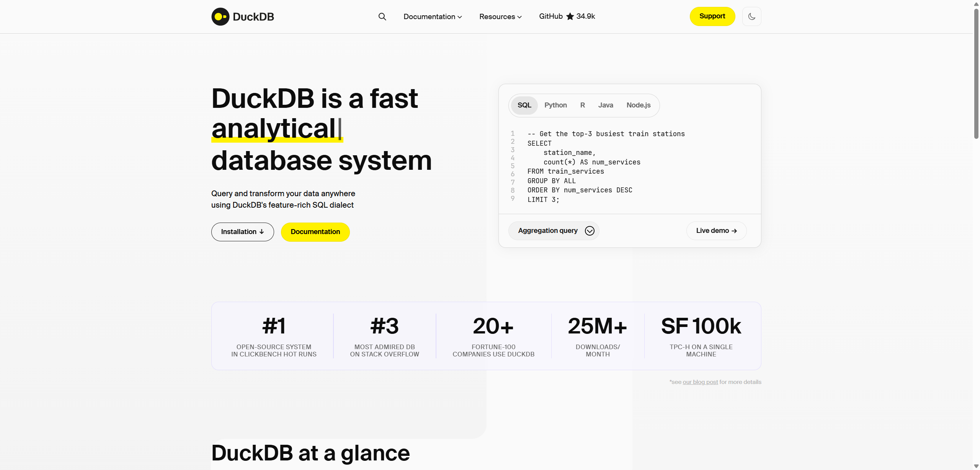Open the Live demo link
This screenshot has height=470, width=980.
[x=716, y=231]
